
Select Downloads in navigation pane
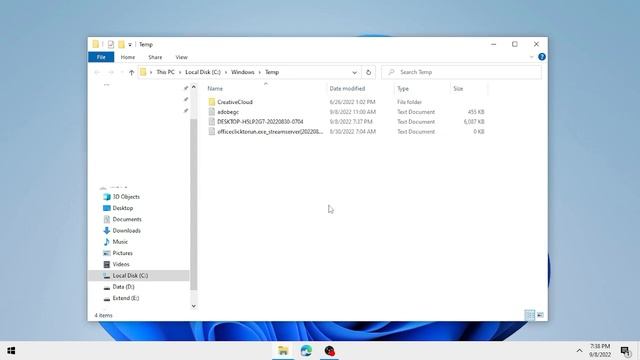[127, 231]
